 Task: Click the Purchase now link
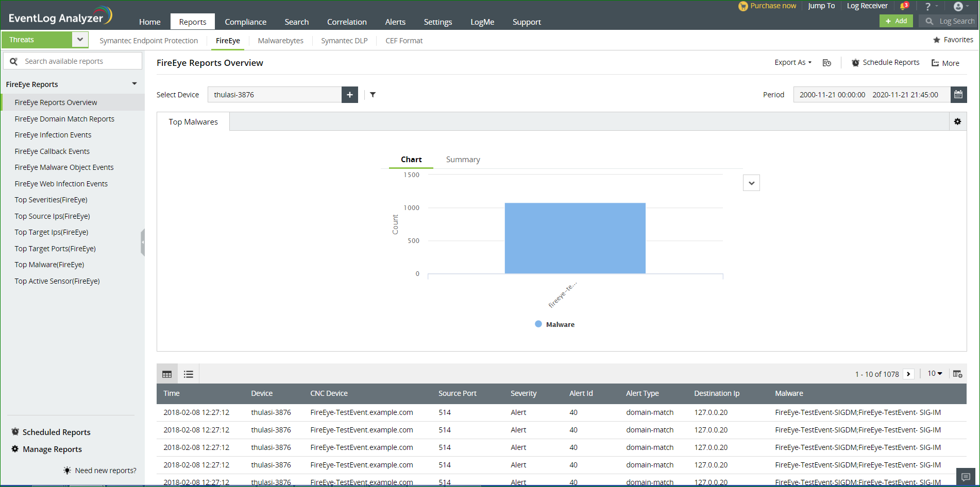click(773, 6)
